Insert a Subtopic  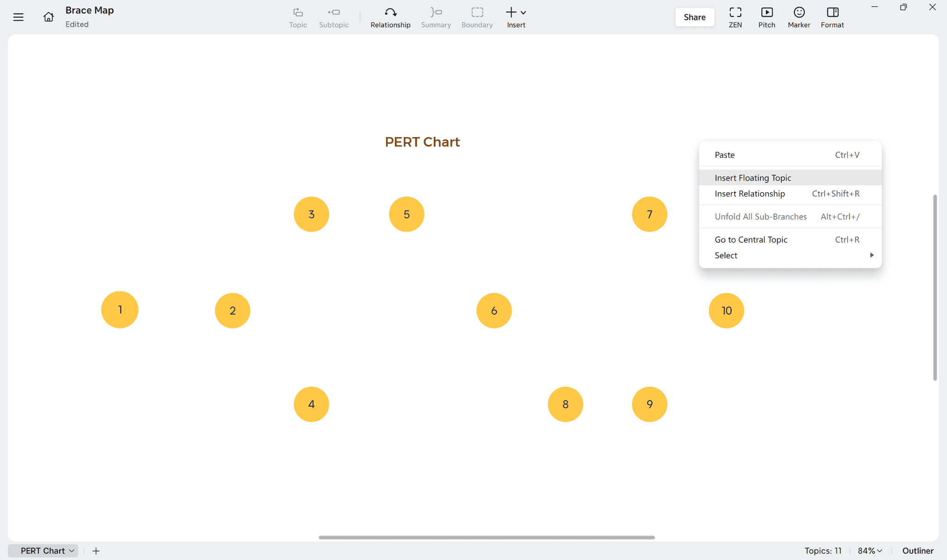pos(334,17)
